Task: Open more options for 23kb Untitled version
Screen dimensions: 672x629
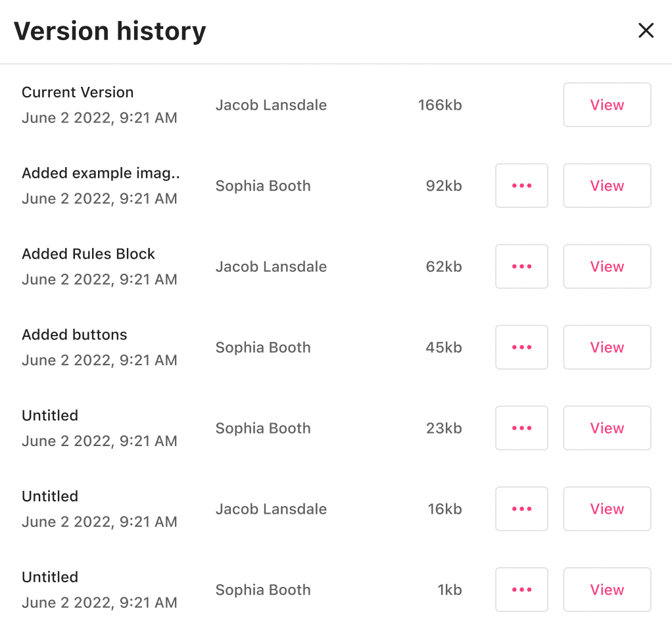Action: point(521,428)
